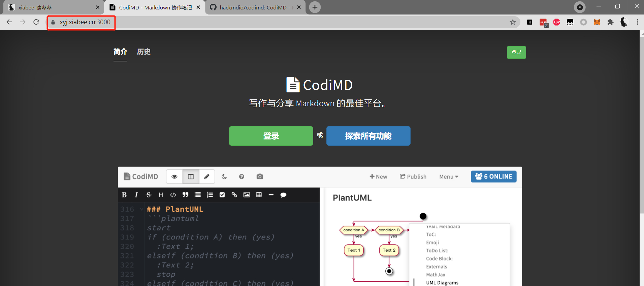Screen dimensions: 644x286
Task: Insert code block with </> icon
Action: pyautogui.click(x=173, y=195)
